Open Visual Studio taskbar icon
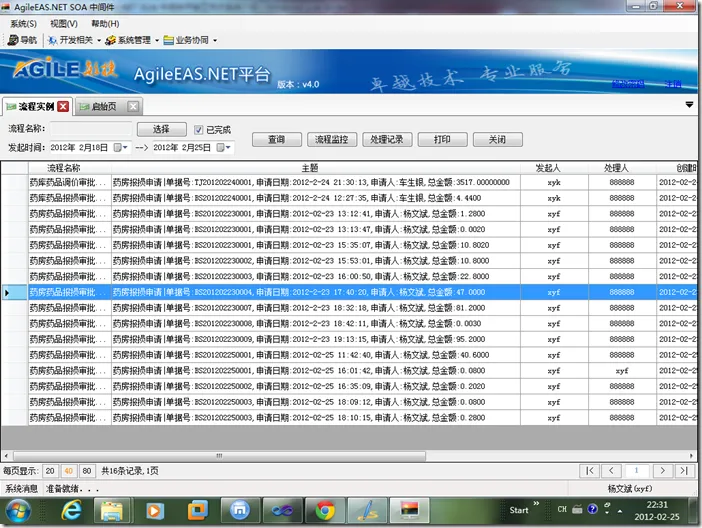This screenshot has width=702, height=528. coord(282,510)
